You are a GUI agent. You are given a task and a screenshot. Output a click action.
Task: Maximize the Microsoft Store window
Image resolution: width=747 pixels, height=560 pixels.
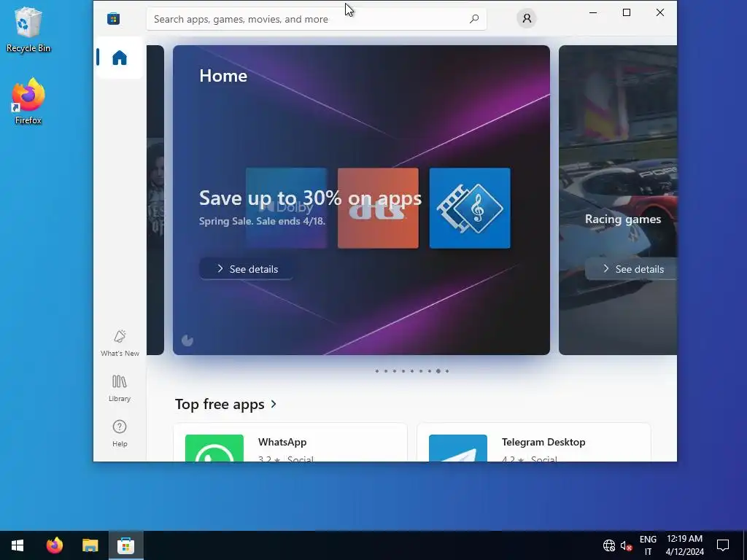pos(627,13)
